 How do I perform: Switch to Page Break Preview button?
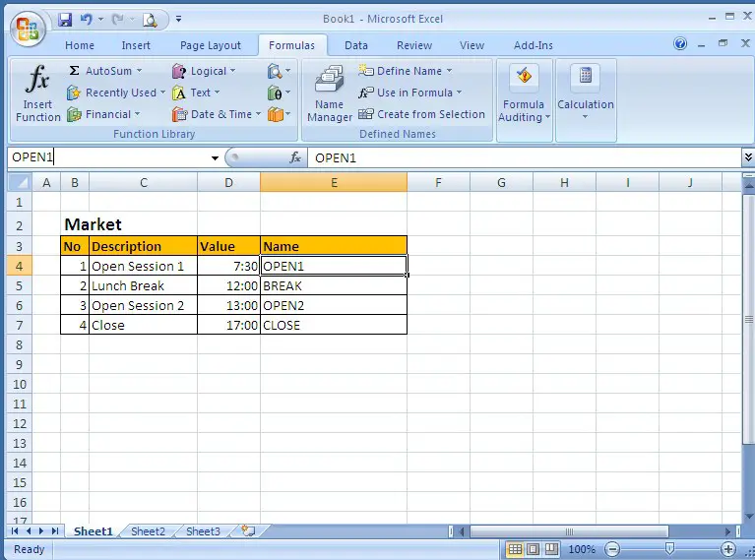tap(551, 549)
